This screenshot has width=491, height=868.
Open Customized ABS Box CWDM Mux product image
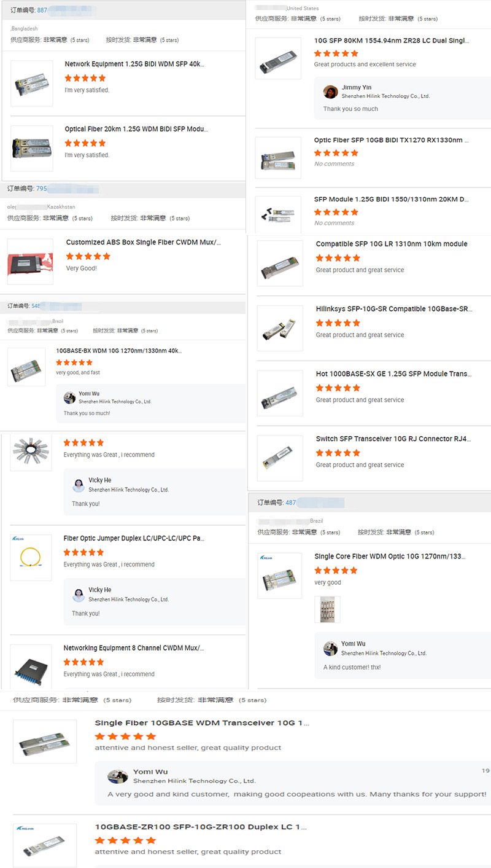click(30, 262)
